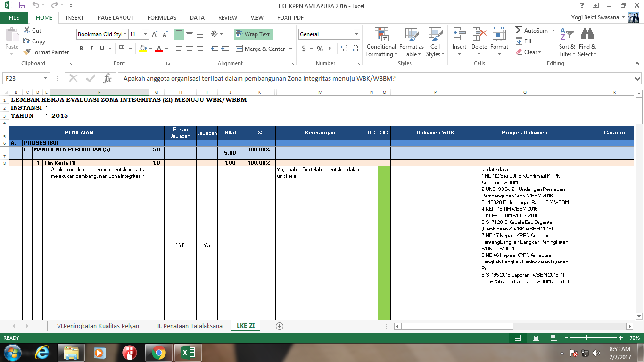Activate the Format Painter brush
The width and height of the screenshot is (644, 362).
[x=46, y=52]
